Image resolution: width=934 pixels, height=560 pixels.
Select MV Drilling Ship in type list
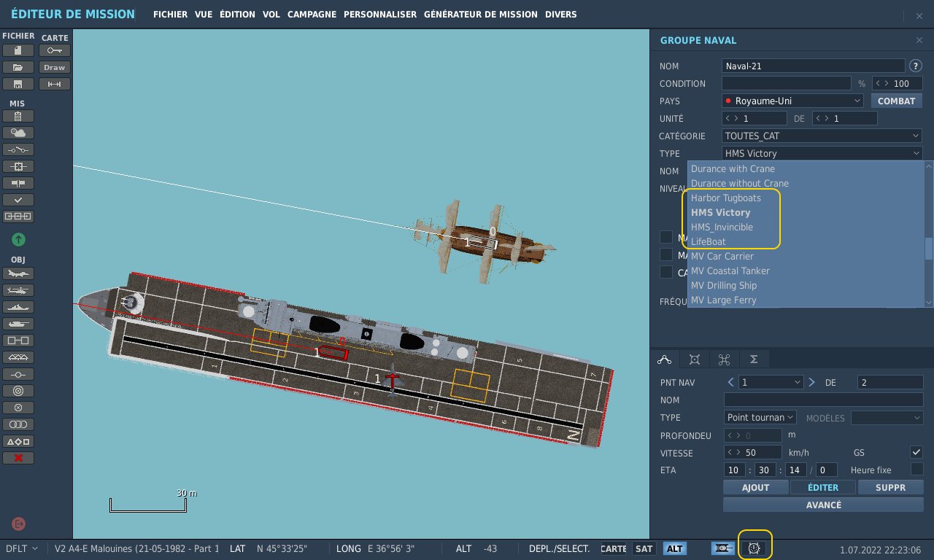[x=806, y=285]
